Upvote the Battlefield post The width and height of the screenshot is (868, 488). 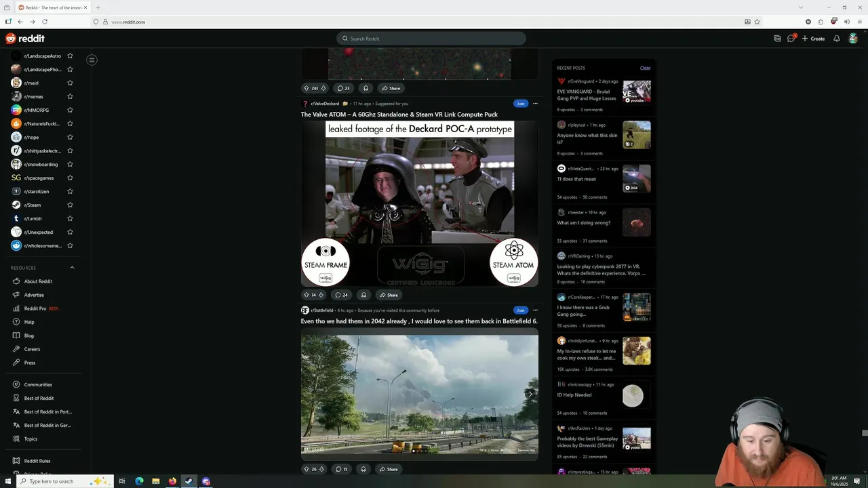pos(306,469)
